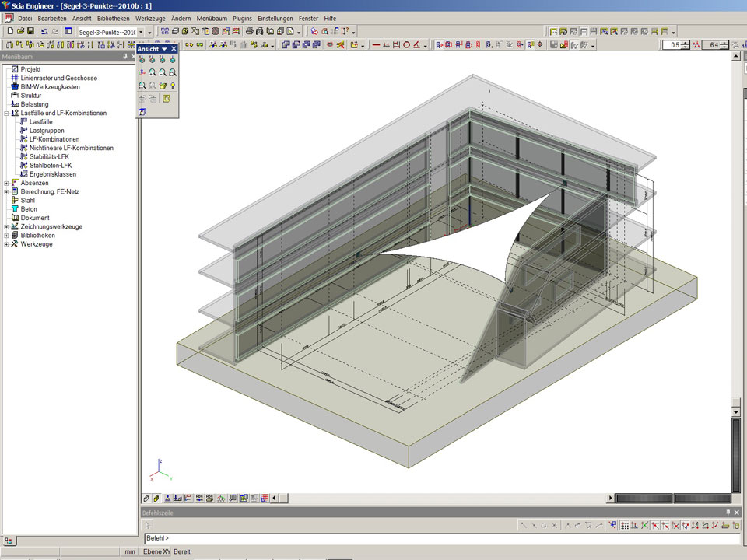747x560 pixels.
Task: Toggle the dot grid snap button
Action: point(625,526)
